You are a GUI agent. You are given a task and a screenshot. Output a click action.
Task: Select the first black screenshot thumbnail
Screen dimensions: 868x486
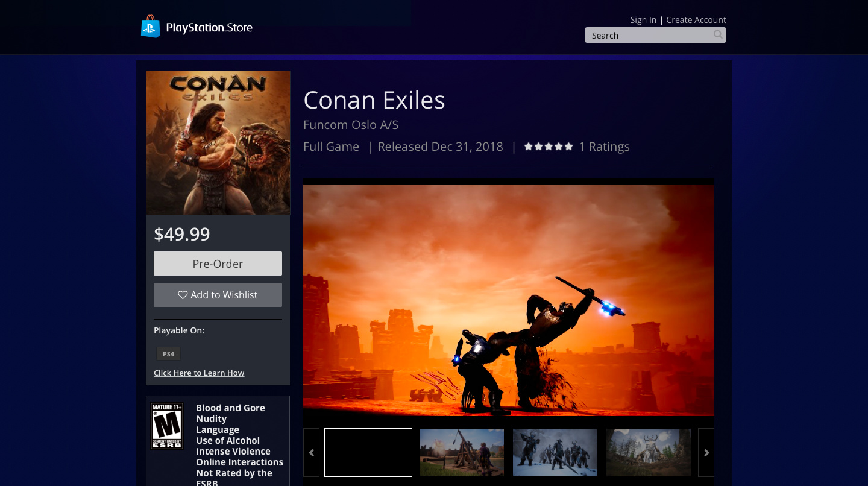[x=368, y=452]
